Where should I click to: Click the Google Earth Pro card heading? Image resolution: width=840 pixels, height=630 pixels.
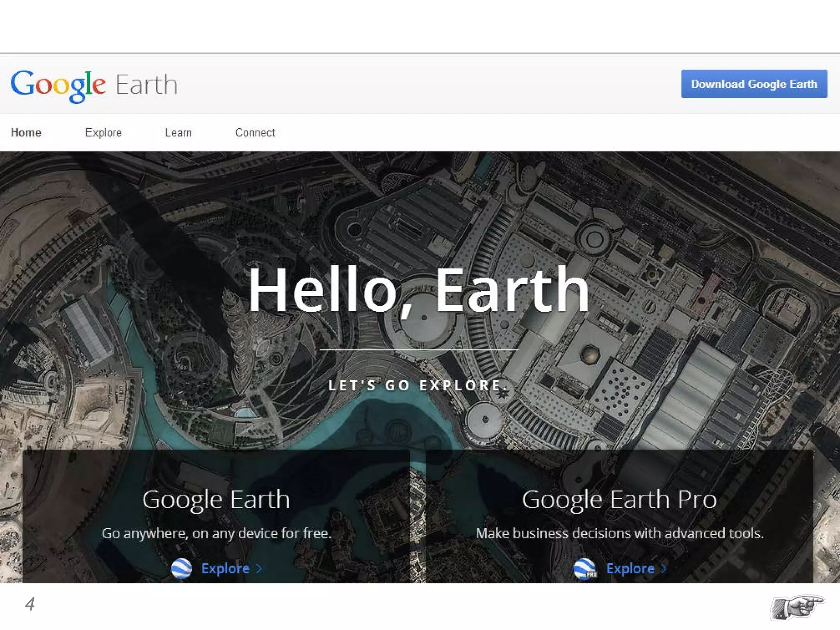pos(619,500)
